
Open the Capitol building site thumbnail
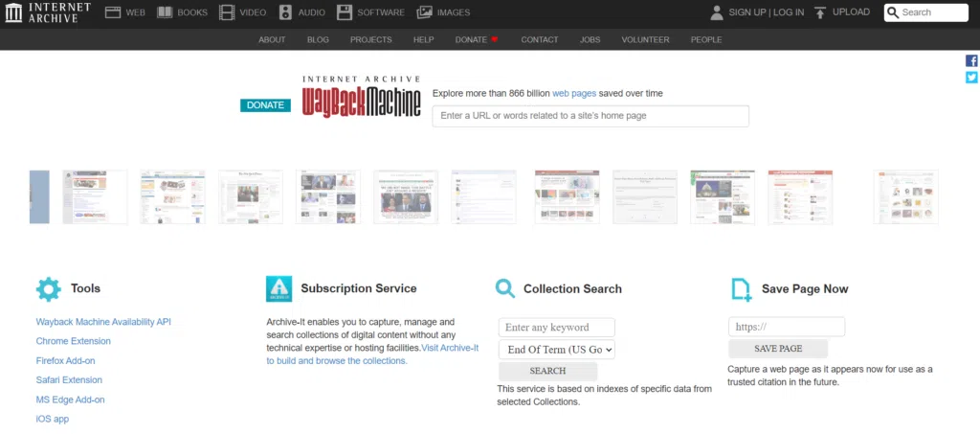[x=723, y=197]
